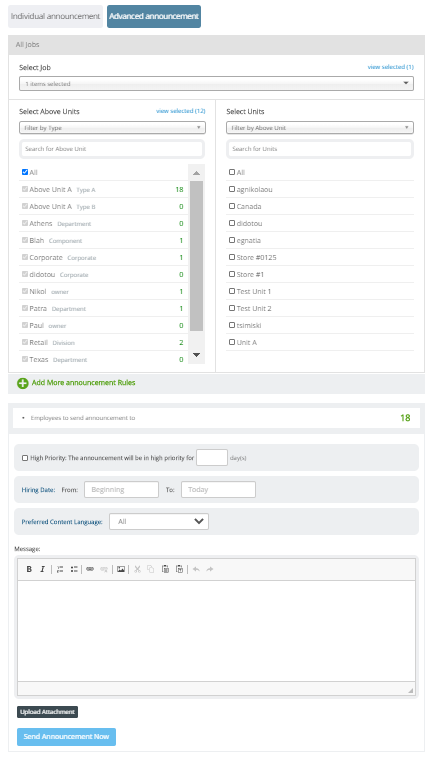The image size is (430, 757).
Task: Click the Upload Attachment button
Action: point(47,712)
